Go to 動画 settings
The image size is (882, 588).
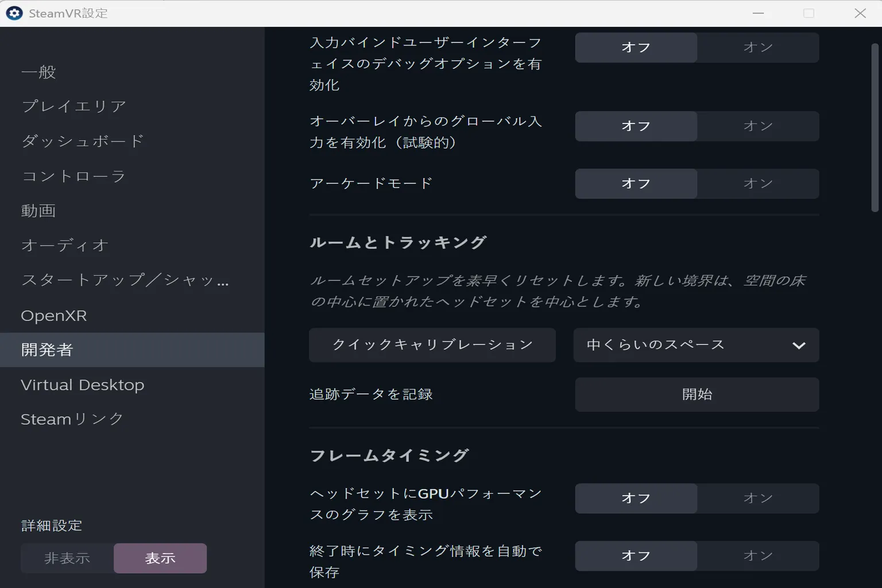[132, 211]
